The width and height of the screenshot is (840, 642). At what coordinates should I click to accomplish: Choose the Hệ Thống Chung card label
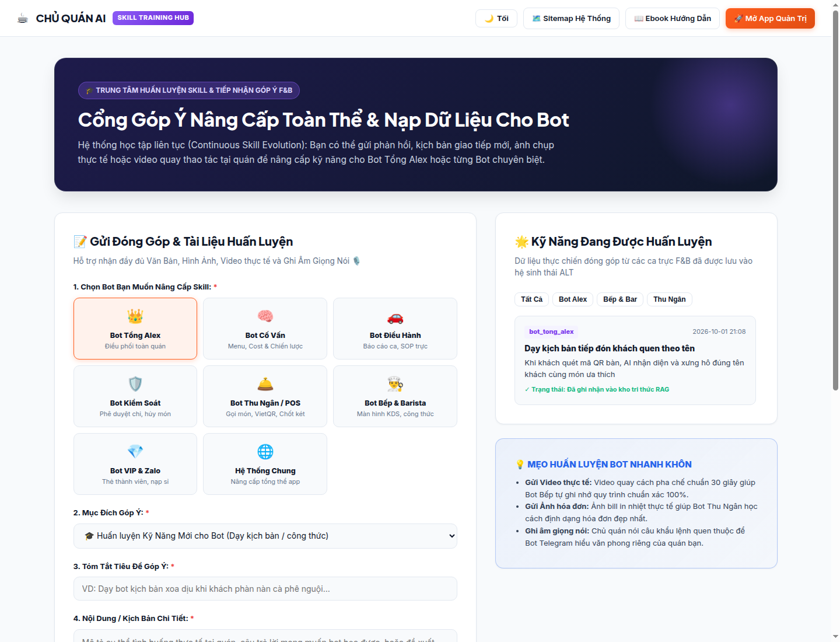[x=265, y=471]
